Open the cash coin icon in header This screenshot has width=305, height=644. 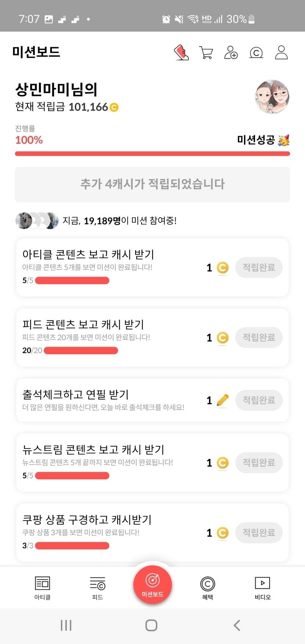pyautogui.click(x=256, y=53)
